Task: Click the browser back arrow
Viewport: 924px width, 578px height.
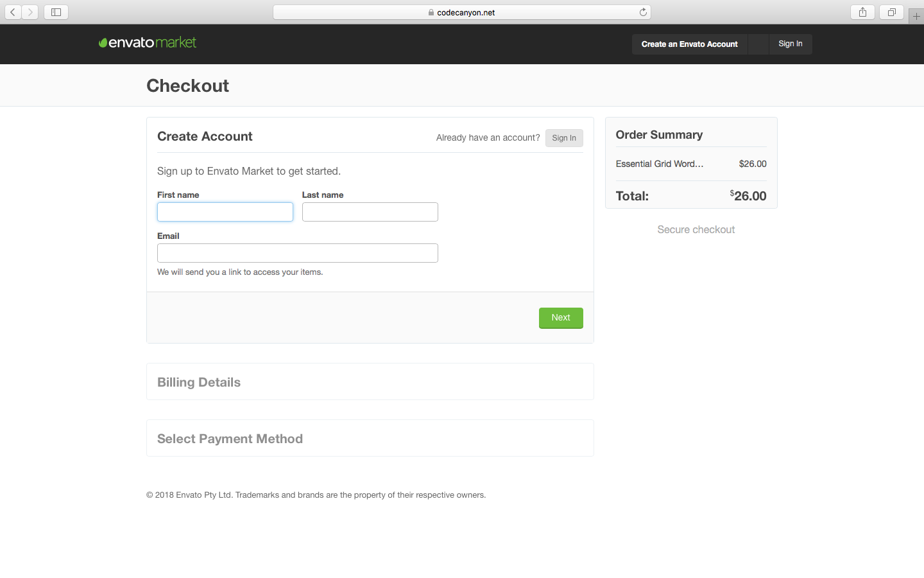Action: pos(13,12)
